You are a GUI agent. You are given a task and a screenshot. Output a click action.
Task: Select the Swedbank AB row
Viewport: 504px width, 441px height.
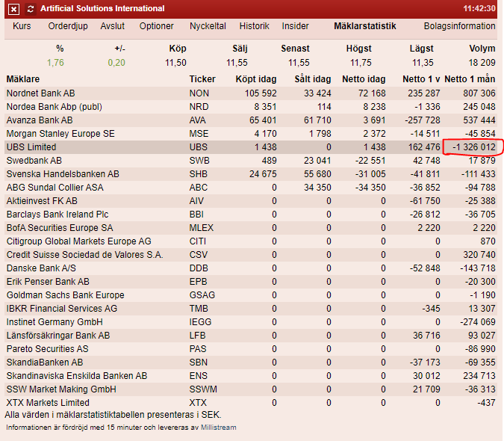tap(251, 161)
